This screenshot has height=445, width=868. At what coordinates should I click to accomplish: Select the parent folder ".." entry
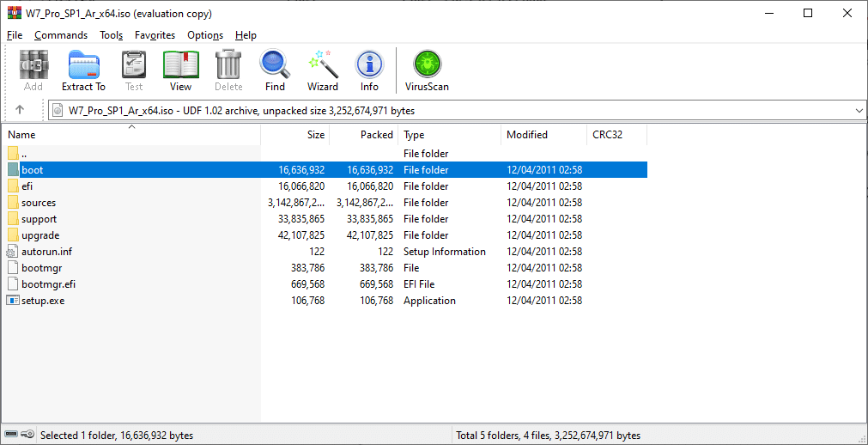[x=25, y=154]
